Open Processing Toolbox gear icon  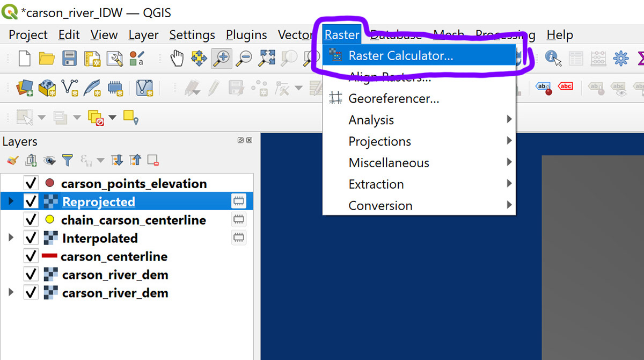tap(621, 58)
